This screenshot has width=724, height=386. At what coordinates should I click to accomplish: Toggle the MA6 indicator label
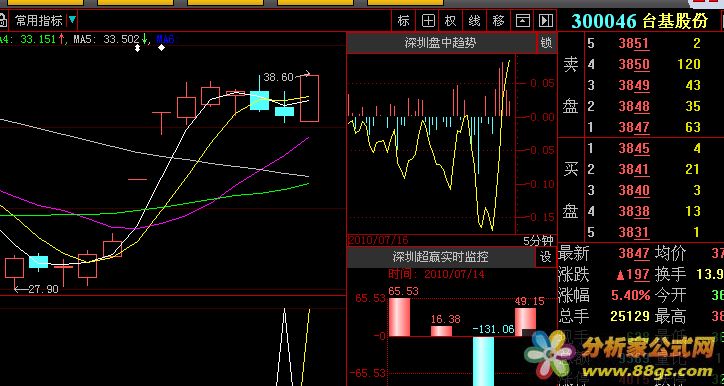(x=165, y=39)
